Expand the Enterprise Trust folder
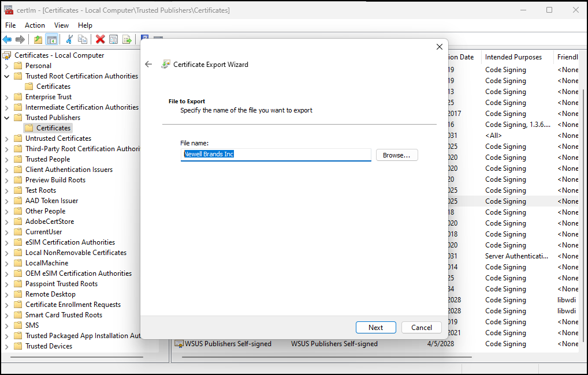 click(x=7, y=97)
